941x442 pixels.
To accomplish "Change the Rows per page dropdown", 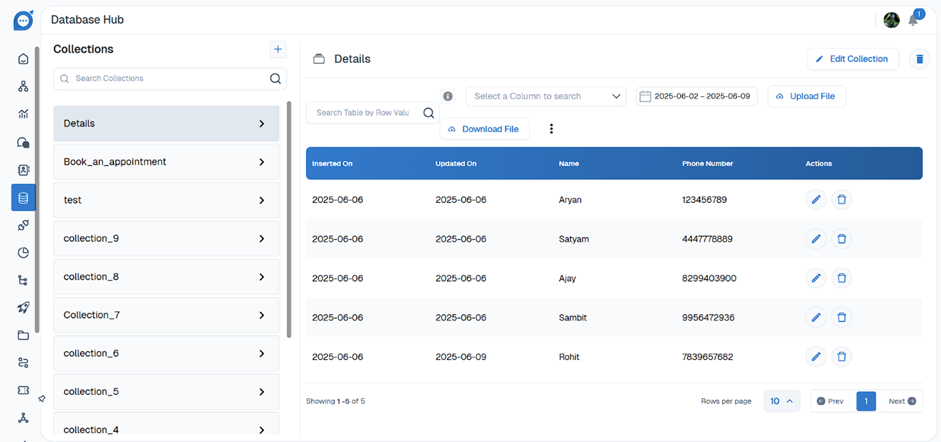I will [782, 401].
